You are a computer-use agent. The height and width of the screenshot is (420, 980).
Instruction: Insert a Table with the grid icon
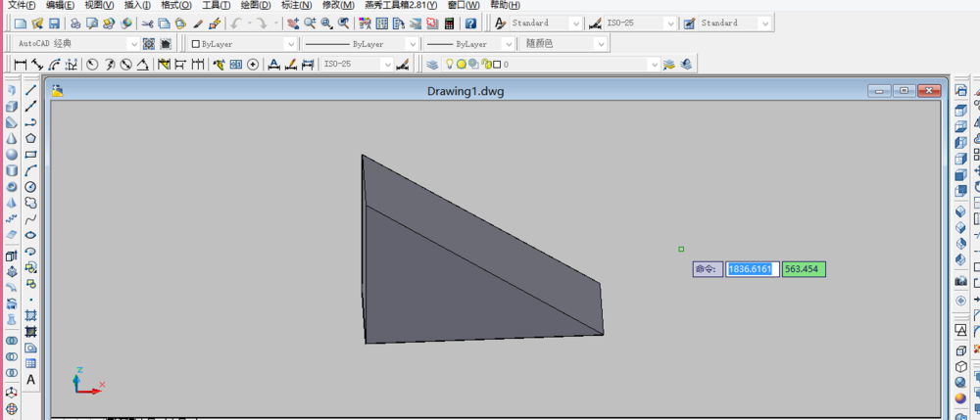30,363
